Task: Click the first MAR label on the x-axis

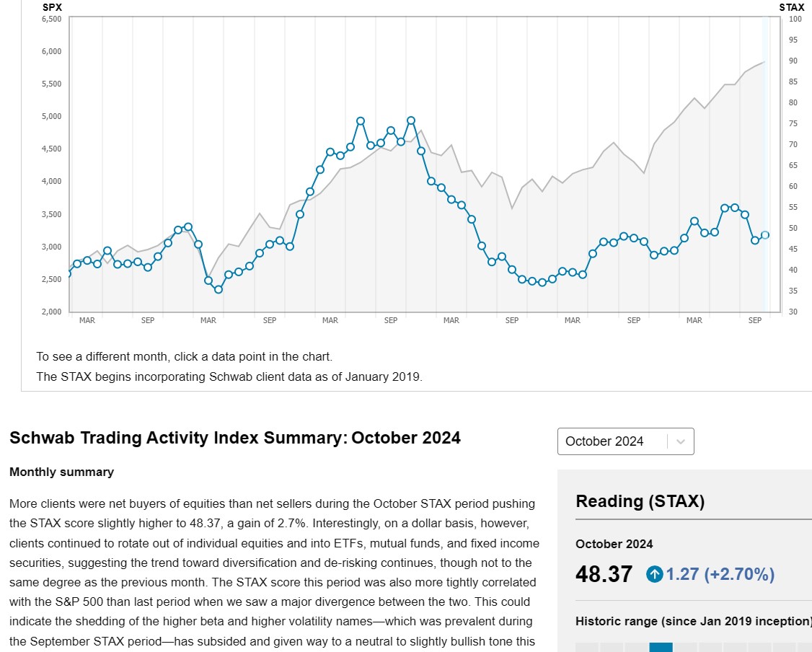Action: pyautogui.click(x=87, y=320)
